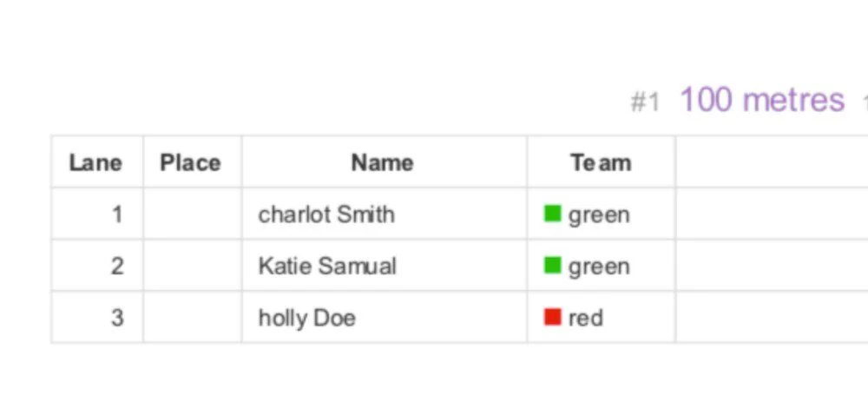
Task: Click the Katie Samual name cell
Action: click(x=385, y=266)
